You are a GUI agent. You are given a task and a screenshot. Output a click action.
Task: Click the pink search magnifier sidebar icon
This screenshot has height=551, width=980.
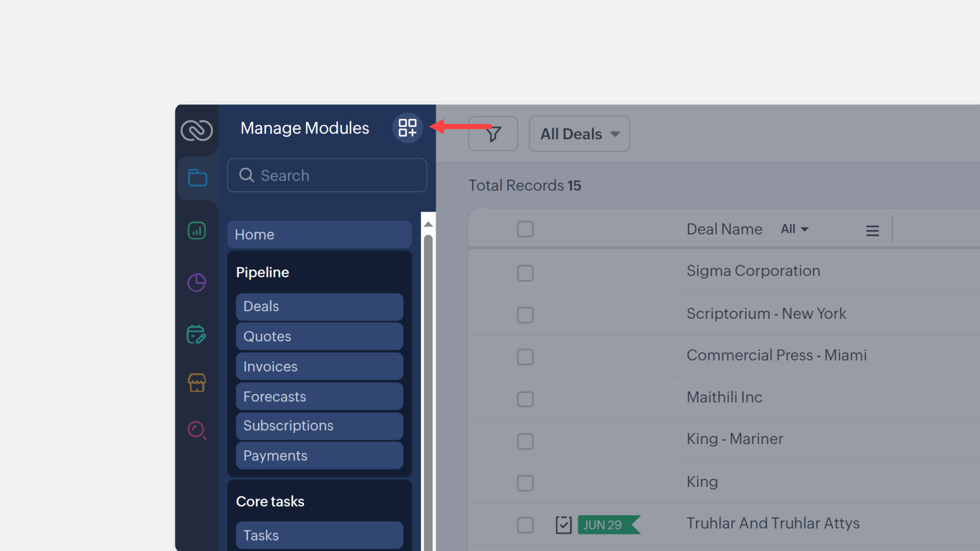pyautogui.click(x=197, y=430)
